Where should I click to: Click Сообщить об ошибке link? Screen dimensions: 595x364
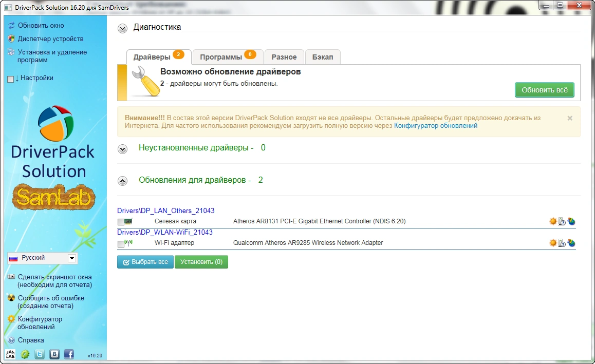[51, 302]
